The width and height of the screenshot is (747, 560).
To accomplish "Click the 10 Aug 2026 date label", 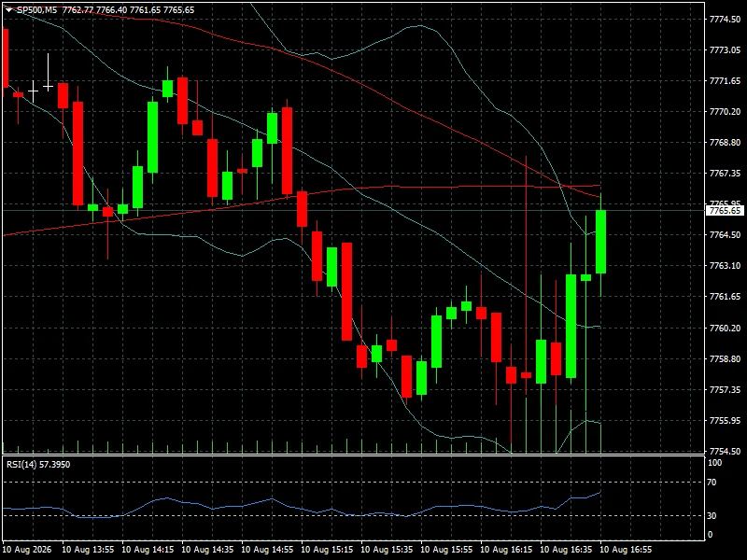I will 27,550.
